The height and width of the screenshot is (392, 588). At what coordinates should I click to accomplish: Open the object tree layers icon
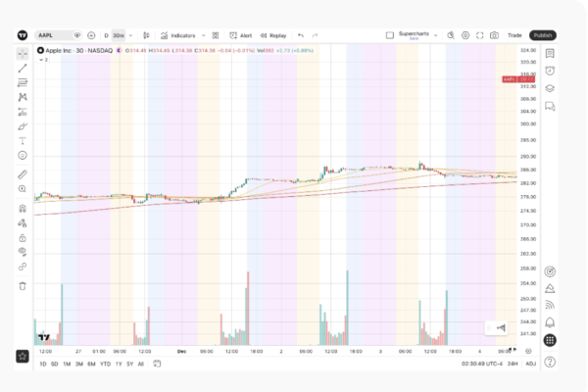[550, 88]
